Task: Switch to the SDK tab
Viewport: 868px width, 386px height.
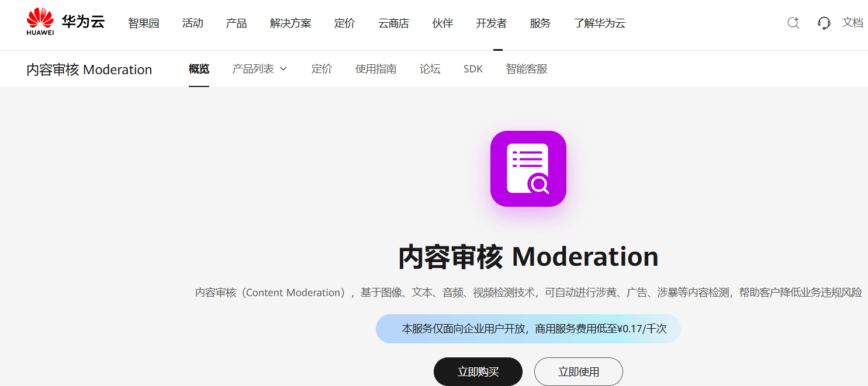Action: (473, 69)
